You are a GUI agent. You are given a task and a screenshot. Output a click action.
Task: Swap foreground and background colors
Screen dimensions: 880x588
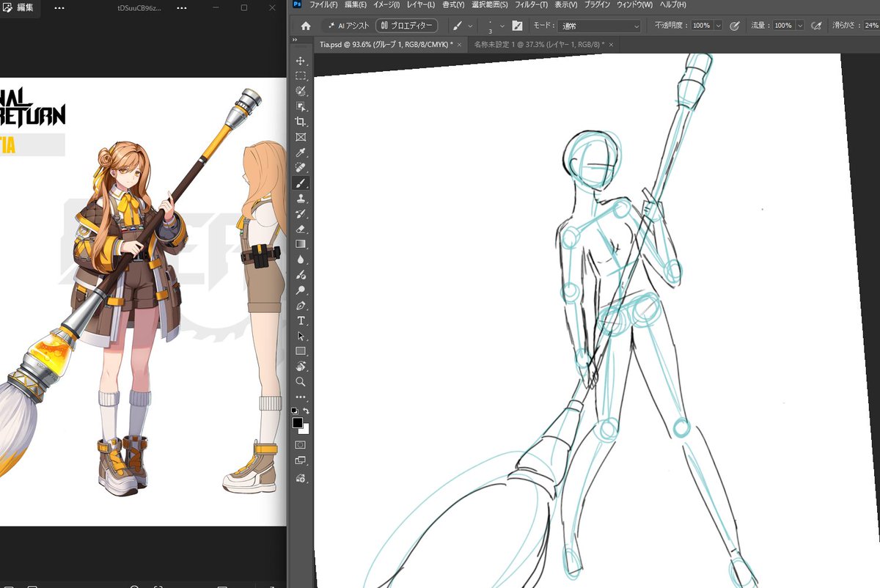pyautogui.click(x=306, y=411)
